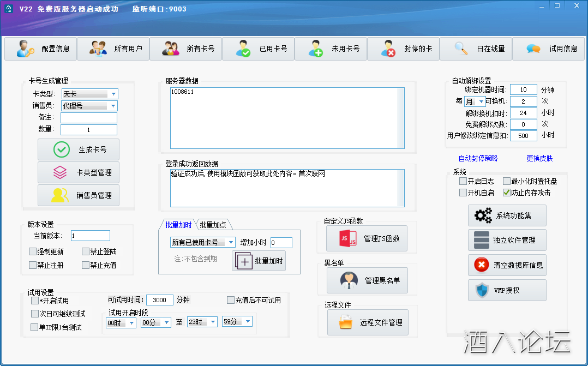Open the 所有用户 user list icon
The width and height of the screenshot is (588, 366).
98,49
